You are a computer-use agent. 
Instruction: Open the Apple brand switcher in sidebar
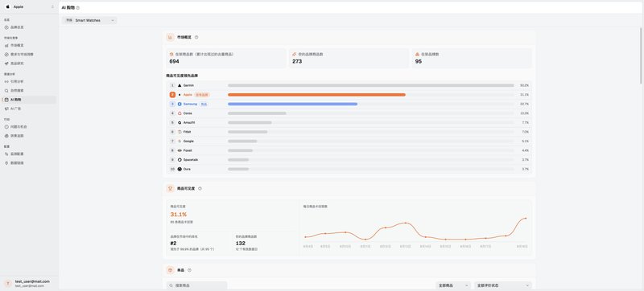pyautogui.click(x=29, y=7)
